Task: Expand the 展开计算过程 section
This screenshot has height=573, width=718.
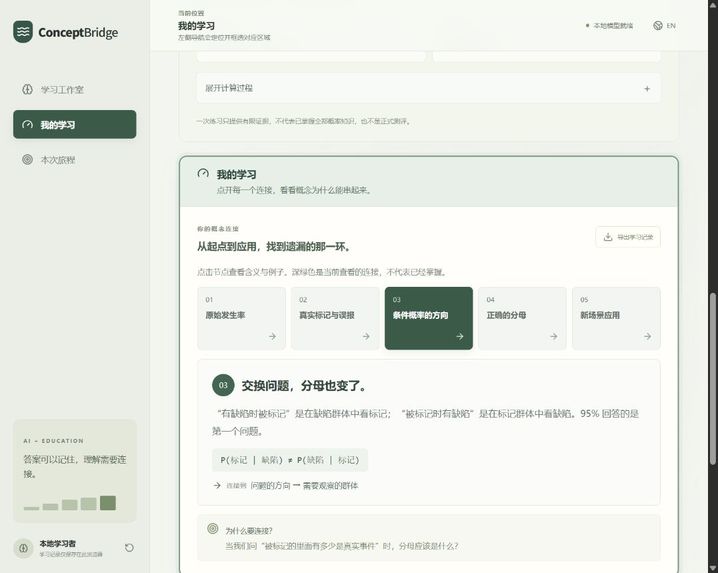Action: coord(429,88)
